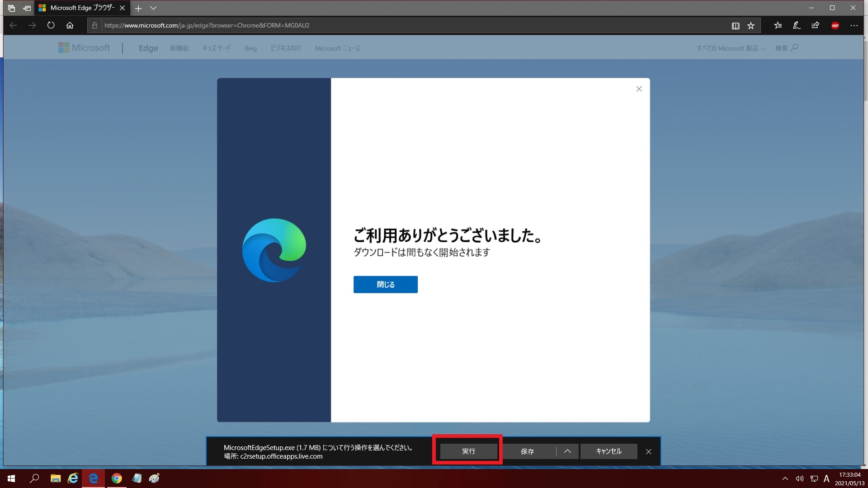This screenshot has width=868, height=488.
Task: Open a new tab with the plus icon
Action: click(138, 8)
